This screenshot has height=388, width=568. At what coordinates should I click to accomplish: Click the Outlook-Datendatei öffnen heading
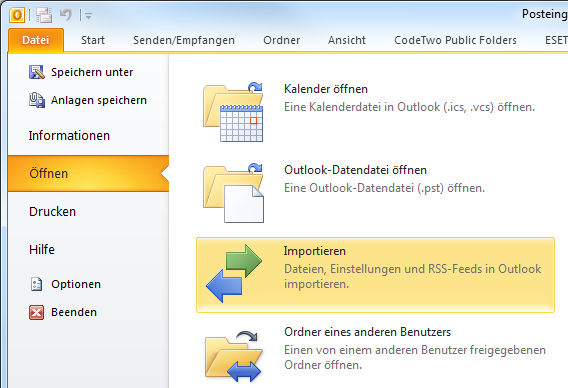(355, 170)
